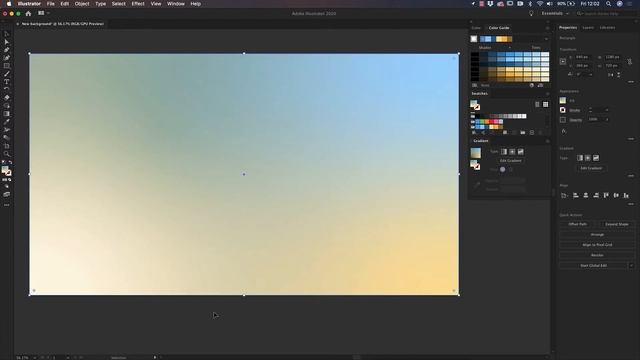
Task: Click the Search Adobe Help field
Action: click(x=606, y=13)
